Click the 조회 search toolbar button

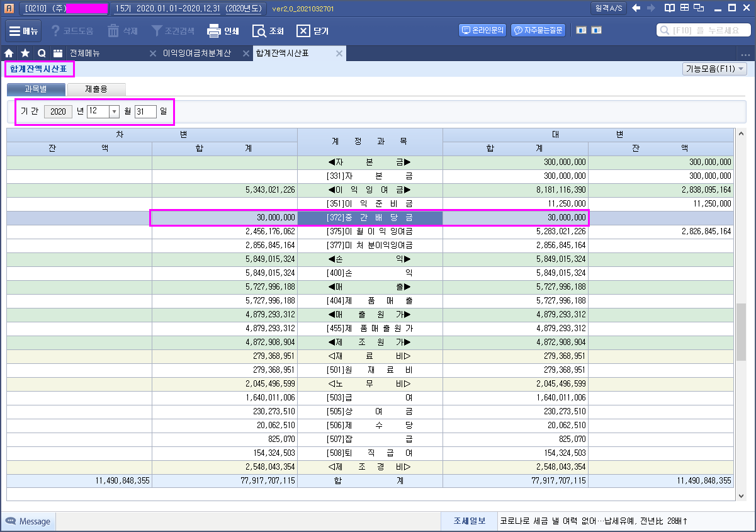tap(259, 31)
